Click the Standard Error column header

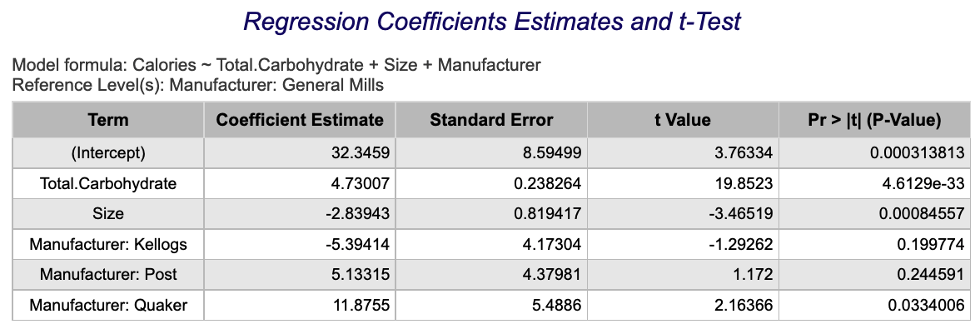(491, 120)
